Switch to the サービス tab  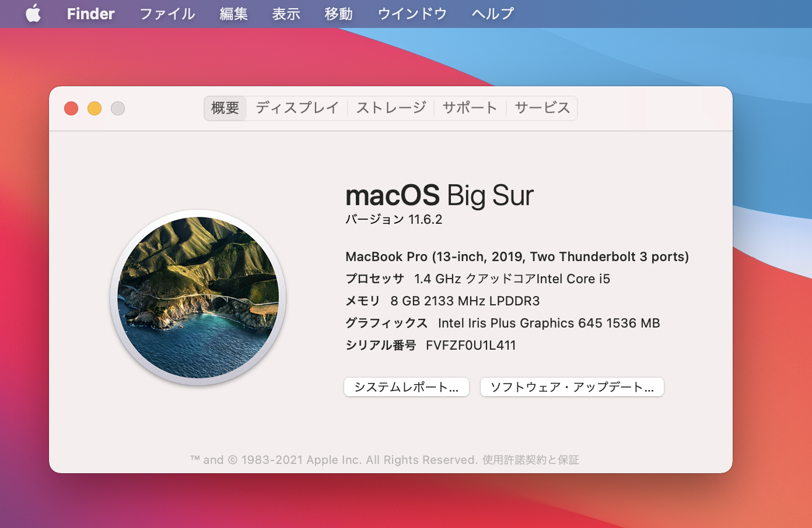click(542, 108)
